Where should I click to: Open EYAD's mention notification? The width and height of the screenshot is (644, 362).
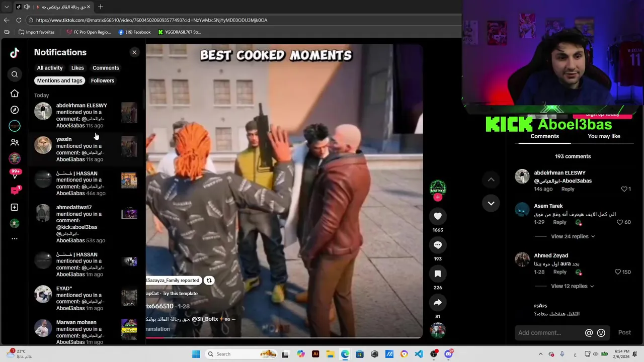pyautogui.click(x=86, y=298)
